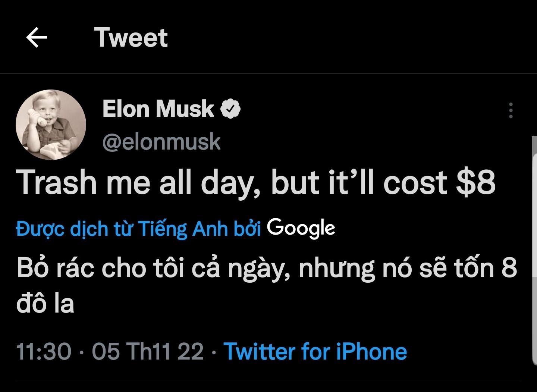Open the @elonmusk handle
537x392 pixels.
[161, 142]
